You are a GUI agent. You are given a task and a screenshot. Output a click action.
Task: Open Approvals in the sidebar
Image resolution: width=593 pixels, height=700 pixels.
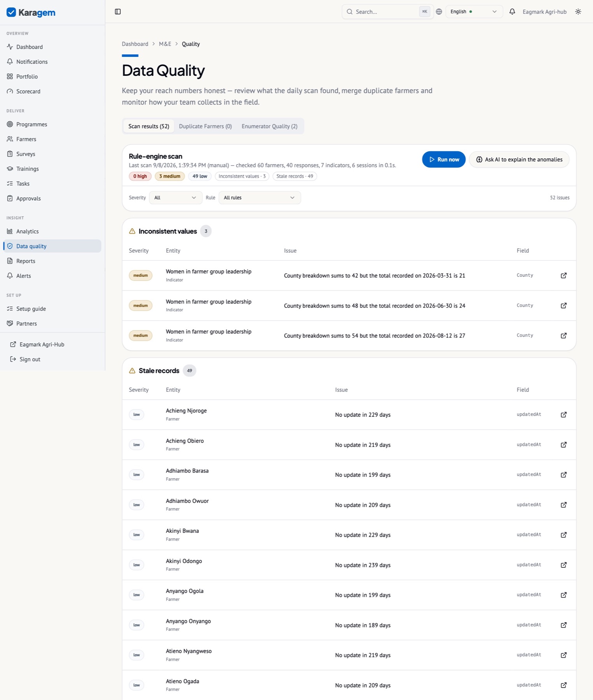[x=53, y=198]
